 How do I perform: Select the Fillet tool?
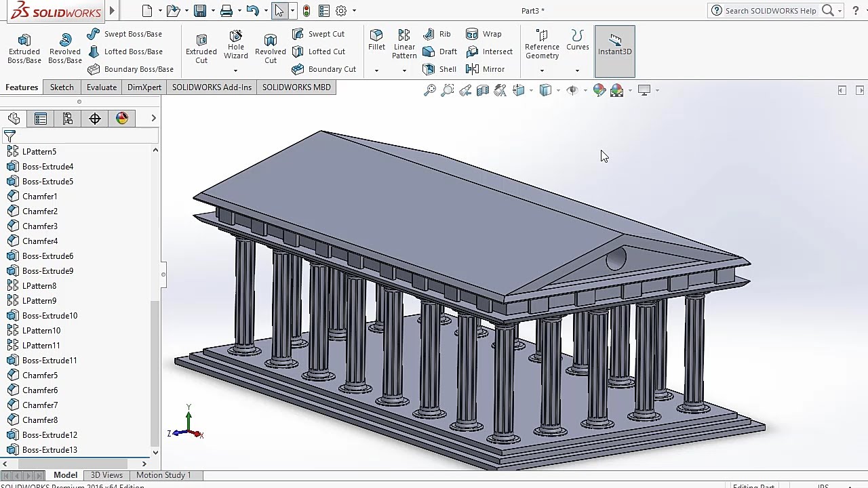(376, 40)
